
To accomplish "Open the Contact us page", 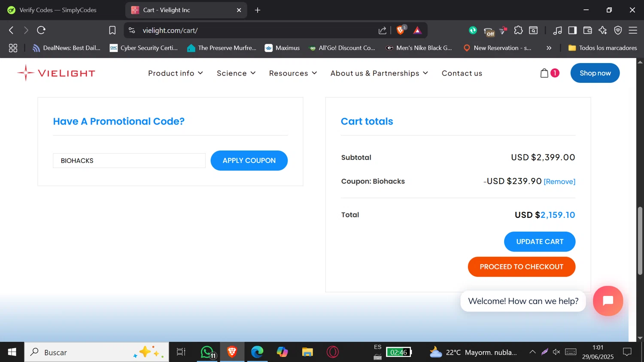I will (462, 73).
